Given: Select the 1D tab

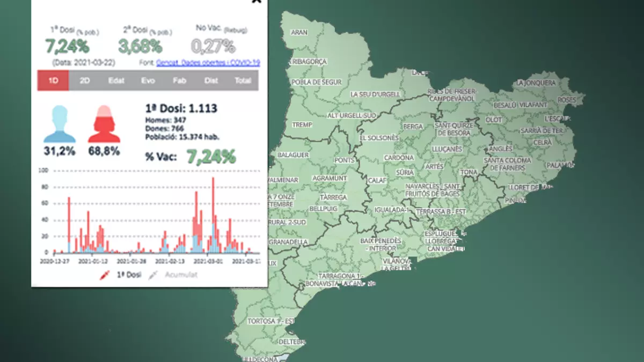Looking at the screenshot, I should (53, 80).
